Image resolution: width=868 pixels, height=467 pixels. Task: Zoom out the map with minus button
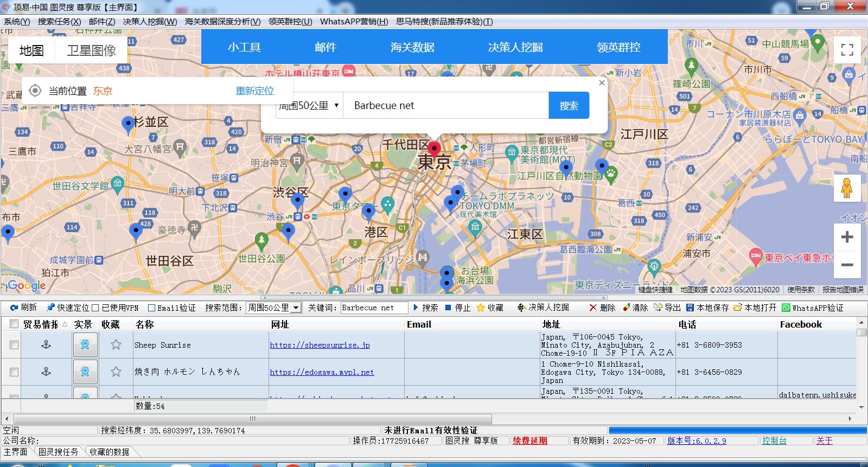pyautogui.click(x=847, y=265)
